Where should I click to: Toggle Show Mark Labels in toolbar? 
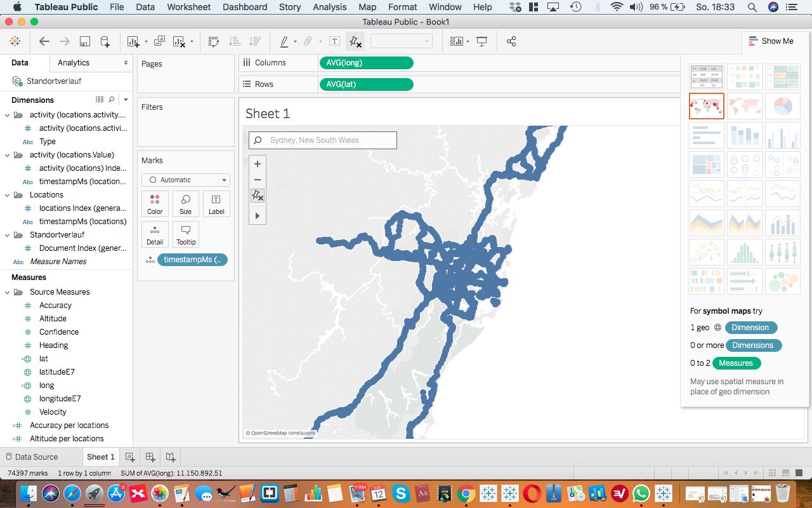(x=335, y=41)
